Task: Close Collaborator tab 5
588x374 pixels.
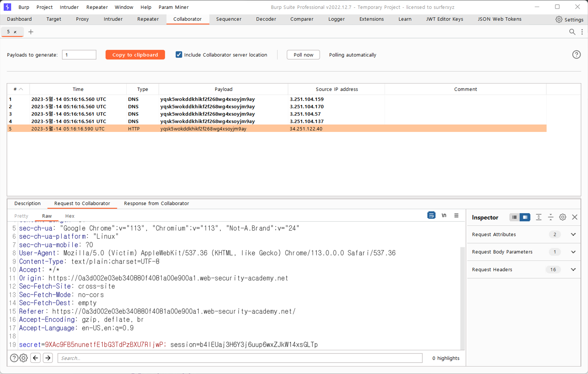Action: 15,32
